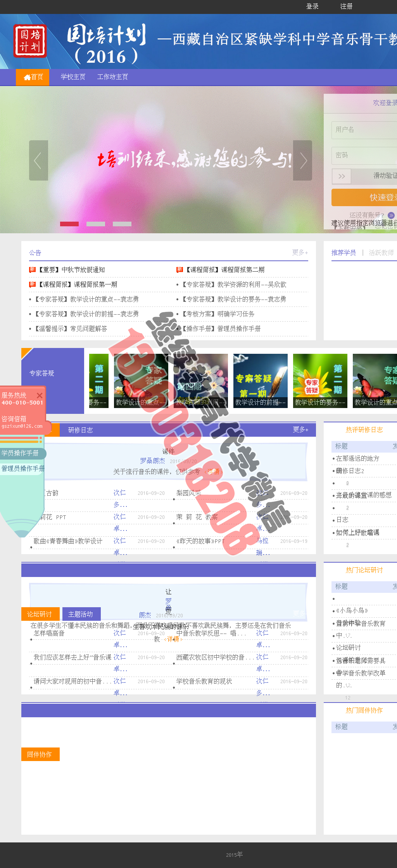Open 【课程简报】课程简报第二期 announcement

coord(225,270)
